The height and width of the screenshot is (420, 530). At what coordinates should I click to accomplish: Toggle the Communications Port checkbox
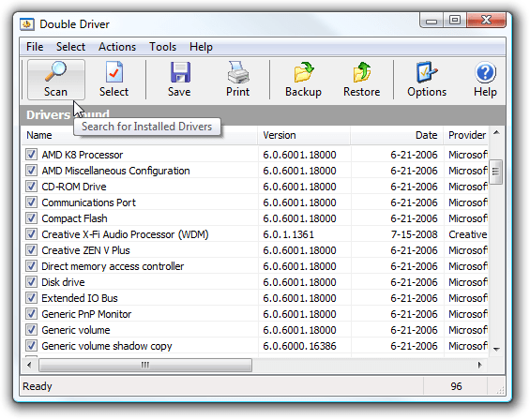(31, 202)
